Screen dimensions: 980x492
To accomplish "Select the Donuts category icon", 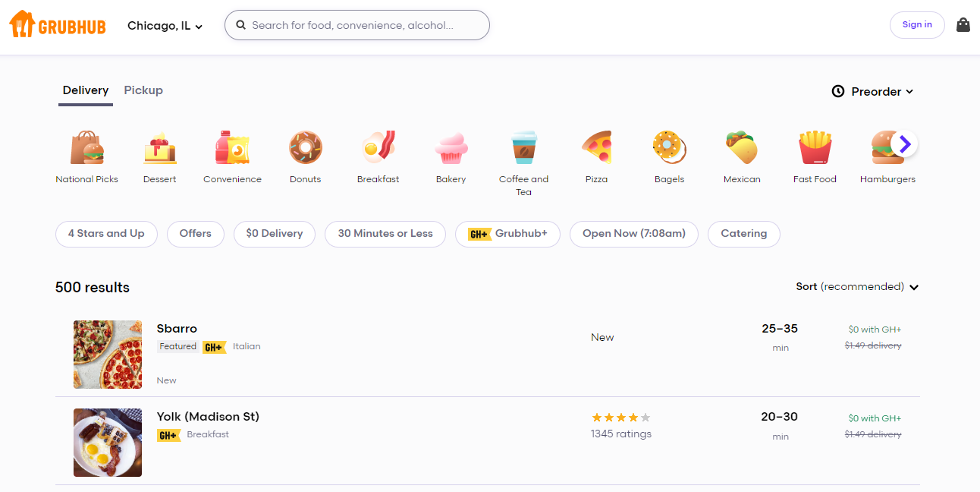I will pyautogui.click(x=305, y=147).
